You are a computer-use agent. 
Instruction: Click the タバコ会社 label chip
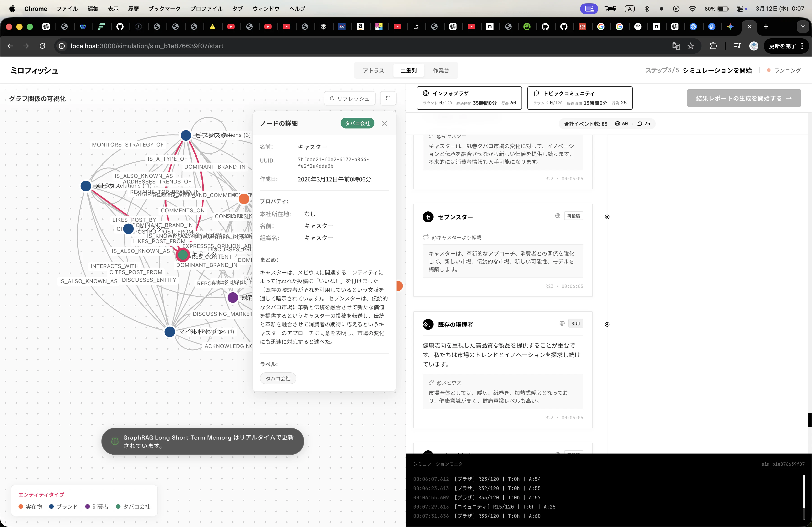[278, 378]
